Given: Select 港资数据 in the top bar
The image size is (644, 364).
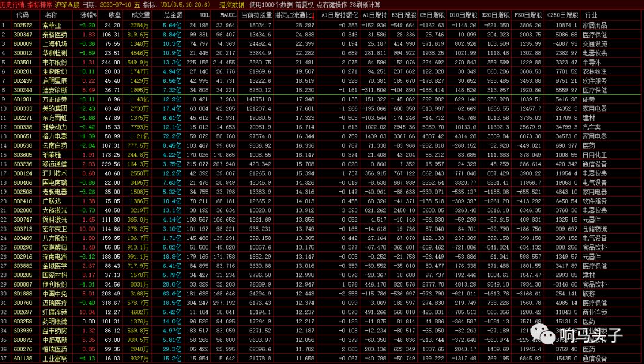Looking at the screenshot, I should pos(231,5).
